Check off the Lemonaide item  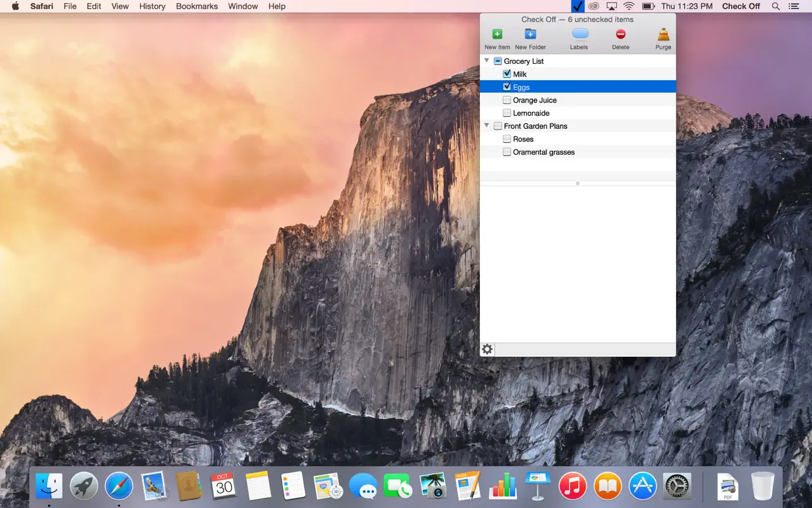click(x=507, y=113)
